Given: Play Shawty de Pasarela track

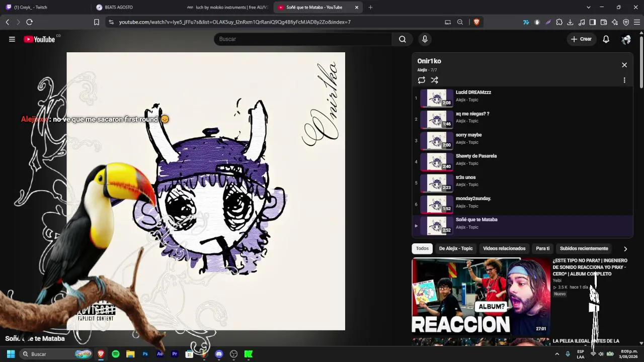Looking at the screenshot, I should coord(522,161).
